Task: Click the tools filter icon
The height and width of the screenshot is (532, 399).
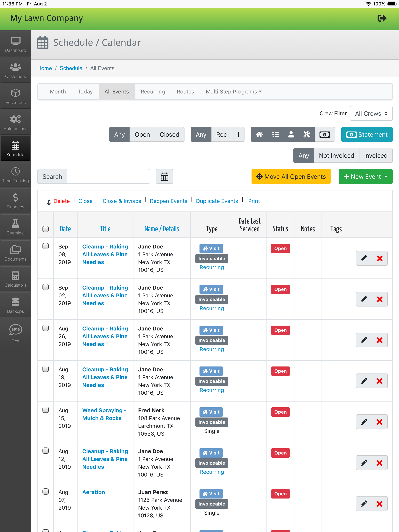Action: [x=306, y=134]
